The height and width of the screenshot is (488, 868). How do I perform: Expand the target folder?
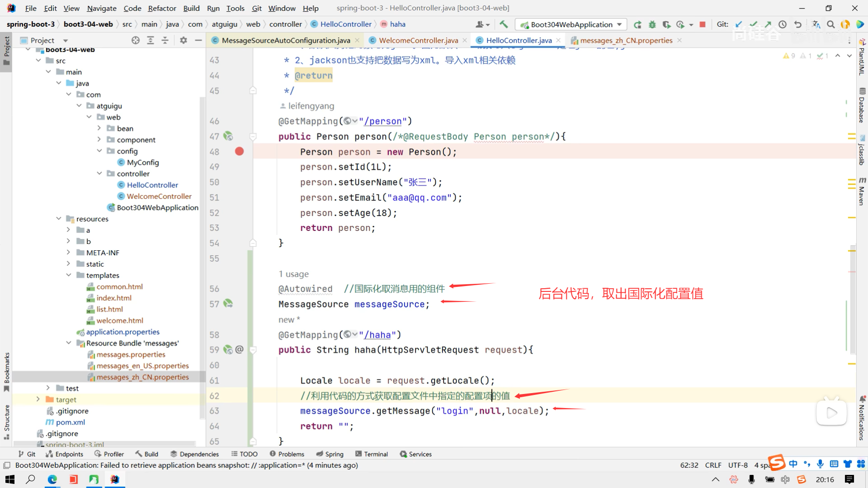click(38, 399)
